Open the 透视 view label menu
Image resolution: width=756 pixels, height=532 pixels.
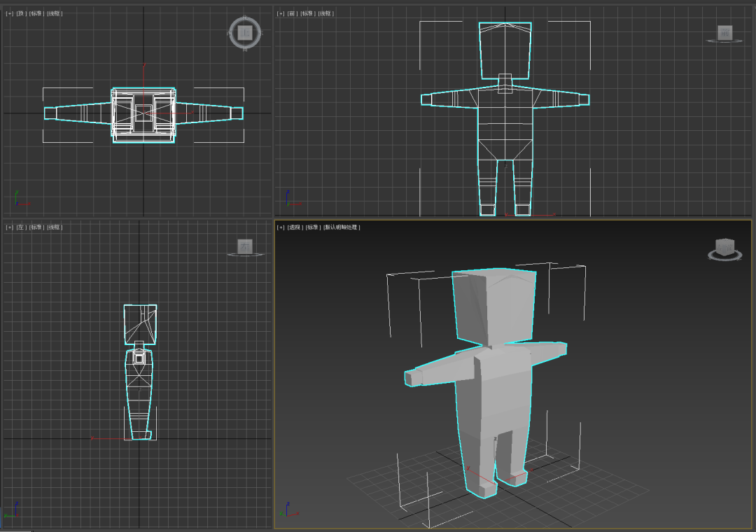[x=295, y=227]
